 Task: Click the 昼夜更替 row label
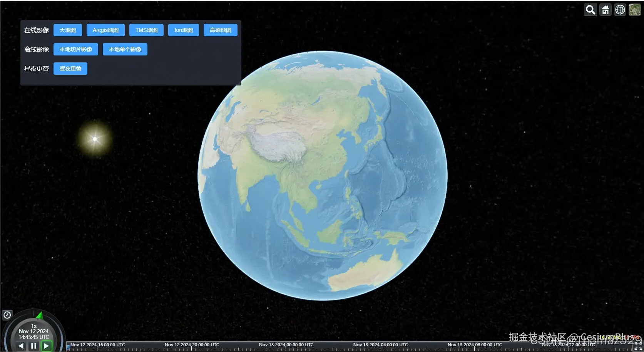coord(37,69)
